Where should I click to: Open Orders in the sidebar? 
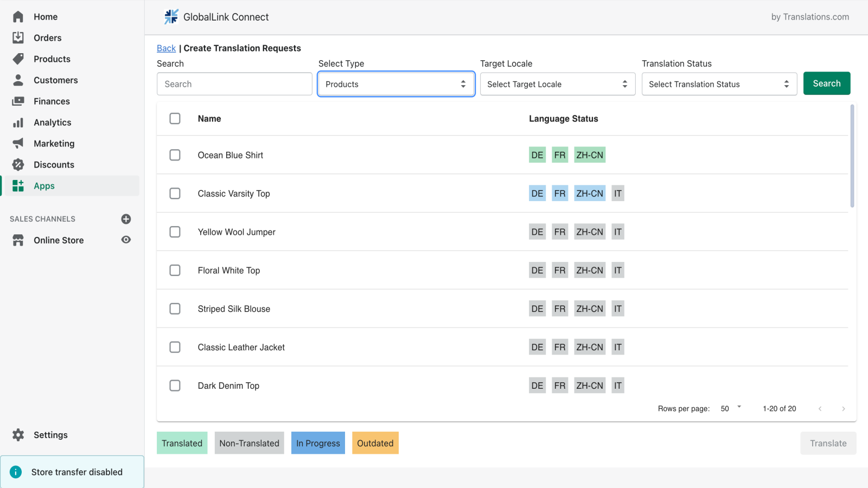(x=48, y=38)
